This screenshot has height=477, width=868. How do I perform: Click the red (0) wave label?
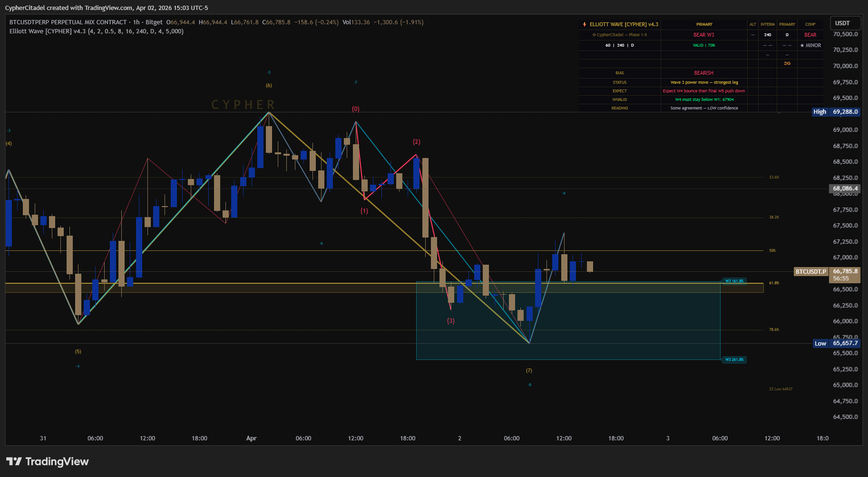click(x=356, y=109)
